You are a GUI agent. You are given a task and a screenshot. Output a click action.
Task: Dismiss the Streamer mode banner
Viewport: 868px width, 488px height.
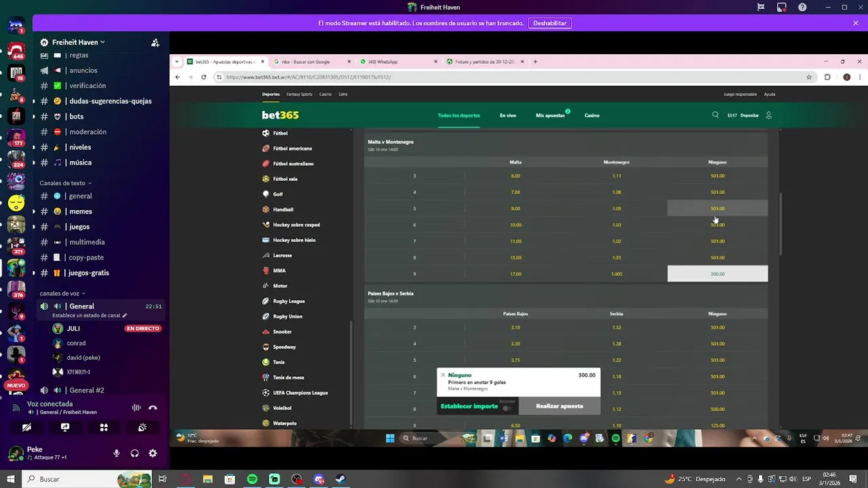[856, 23]
